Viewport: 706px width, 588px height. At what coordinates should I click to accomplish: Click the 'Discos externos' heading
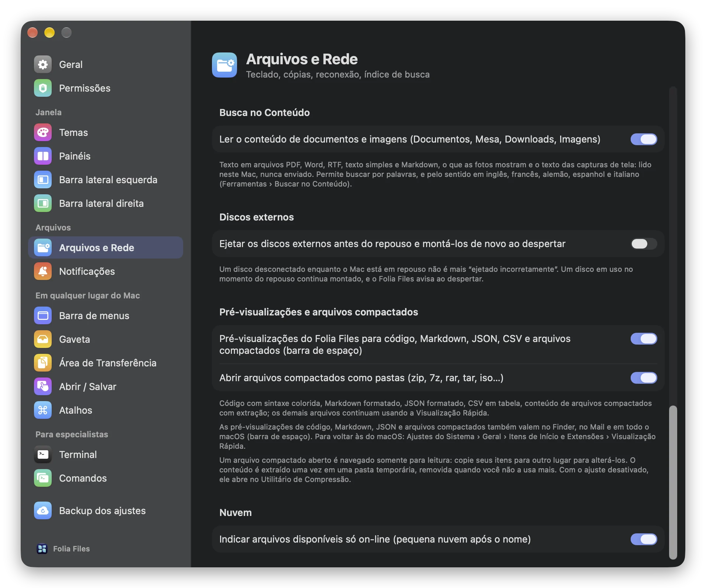click(257, 217)
